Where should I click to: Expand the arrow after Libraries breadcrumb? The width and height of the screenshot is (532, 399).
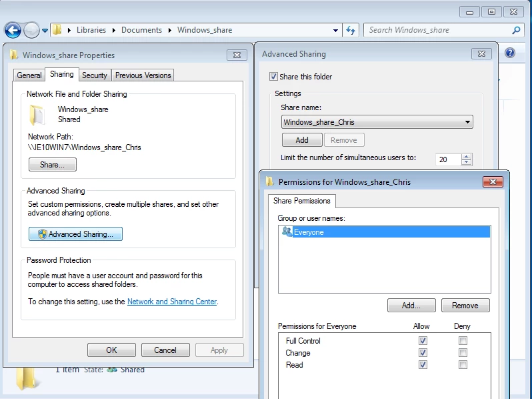click(114, 30)
